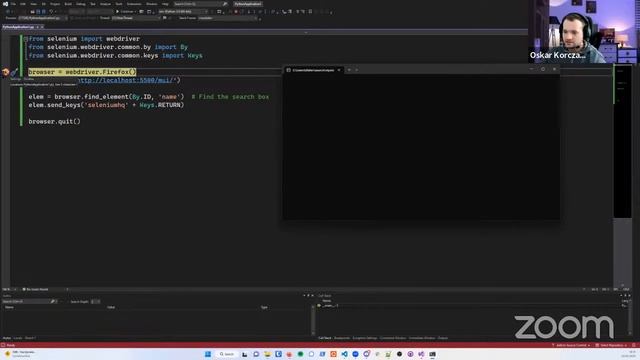
Task: Stop debugging with the red square icon
Action: pyautogui.click(x=236, y=11)
